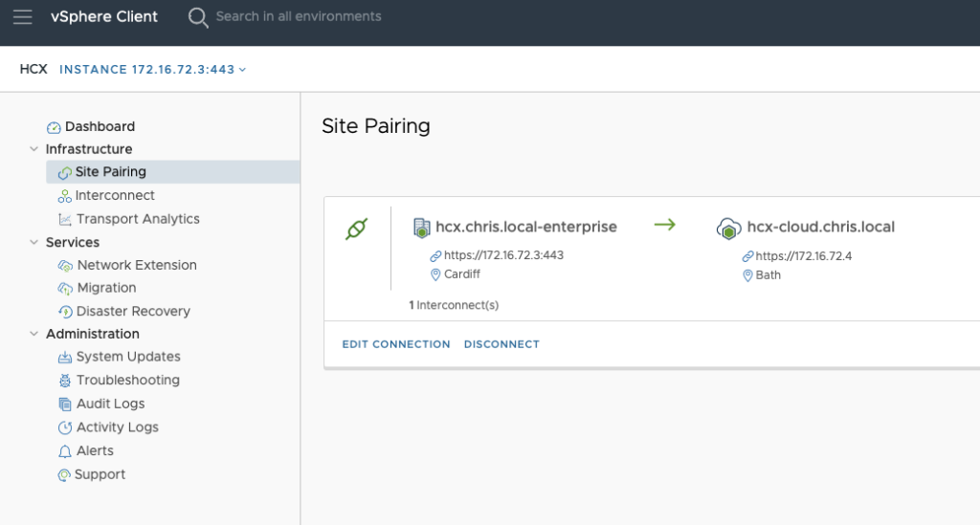Image resolution: width=980 pixels, height=525 pixels.
Task: Click the location pin beside Bath
Action: click(747, 275)
